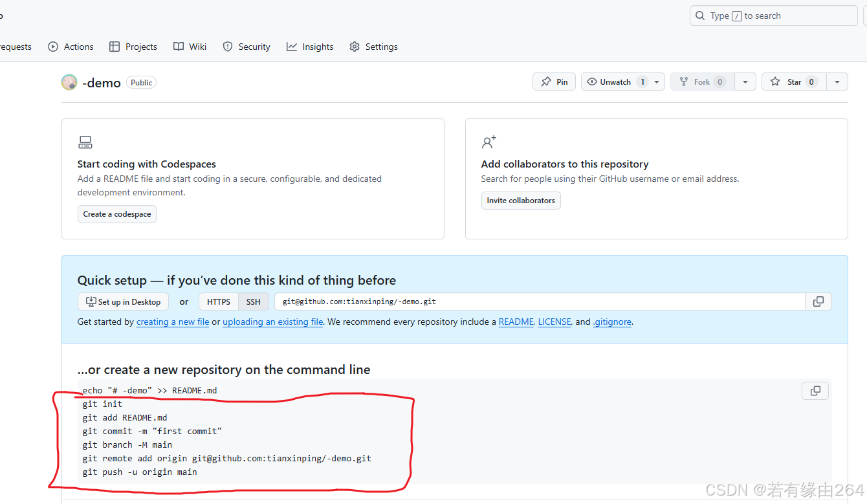Click the watchers count badge 1
The width and height of the screenshot is (867, 504).
(x=642, y=82)
